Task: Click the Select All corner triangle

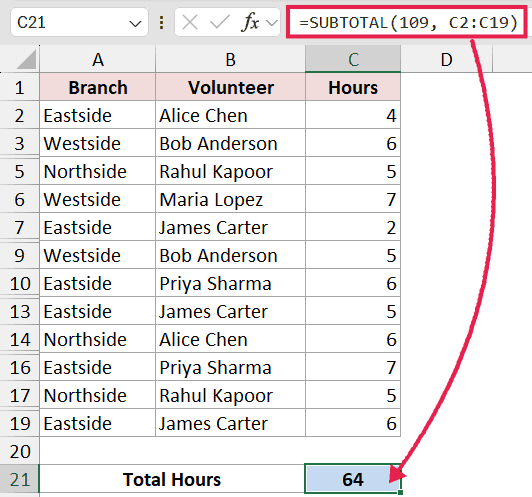Action: click(x=26, y=59)
